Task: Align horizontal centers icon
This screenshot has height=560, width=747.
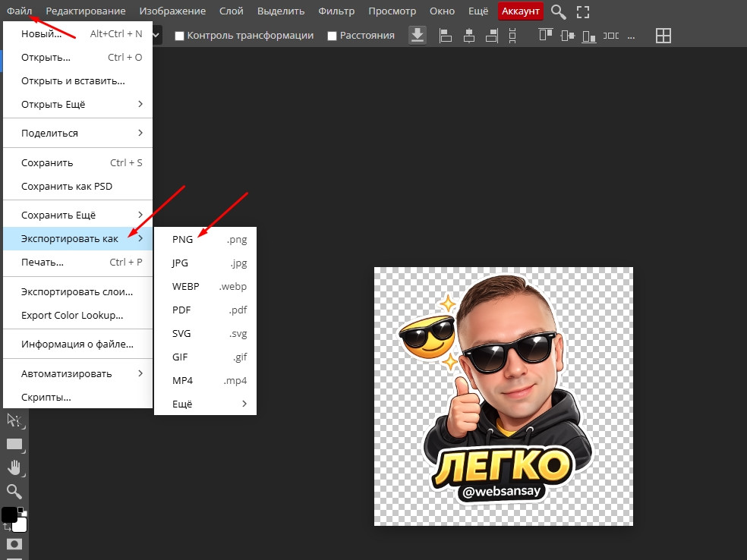Action: (x=469, y=36)
